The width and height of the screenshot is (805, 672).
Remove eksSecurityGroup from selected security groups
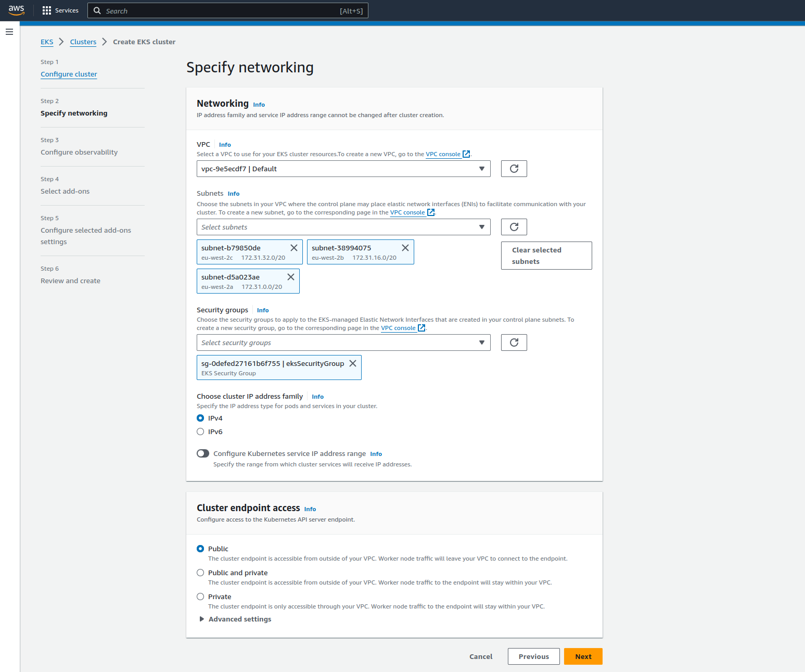[353, 363]
